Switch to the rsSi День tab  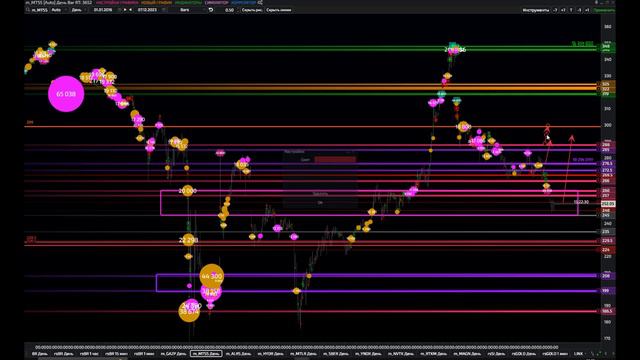(496, 354)
